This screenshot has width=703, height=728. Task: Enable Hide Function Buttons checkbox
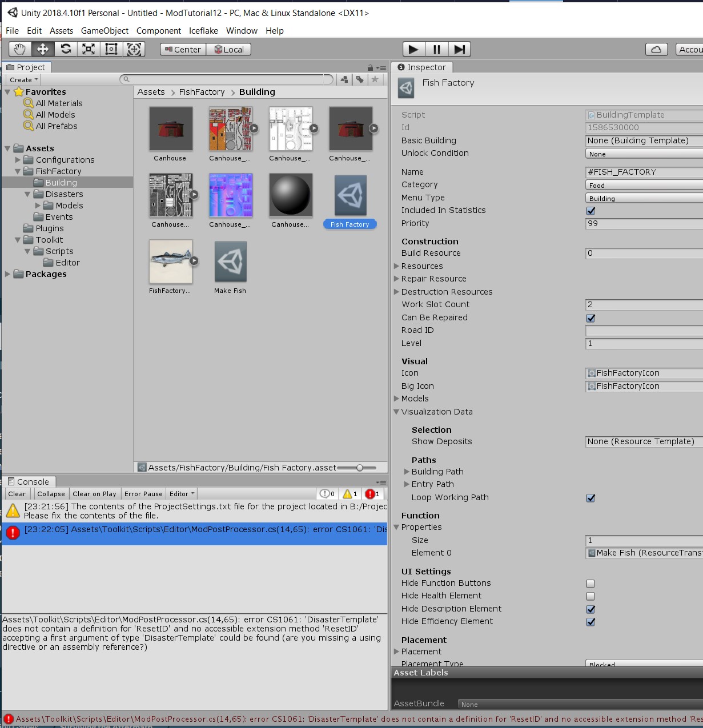590,584
